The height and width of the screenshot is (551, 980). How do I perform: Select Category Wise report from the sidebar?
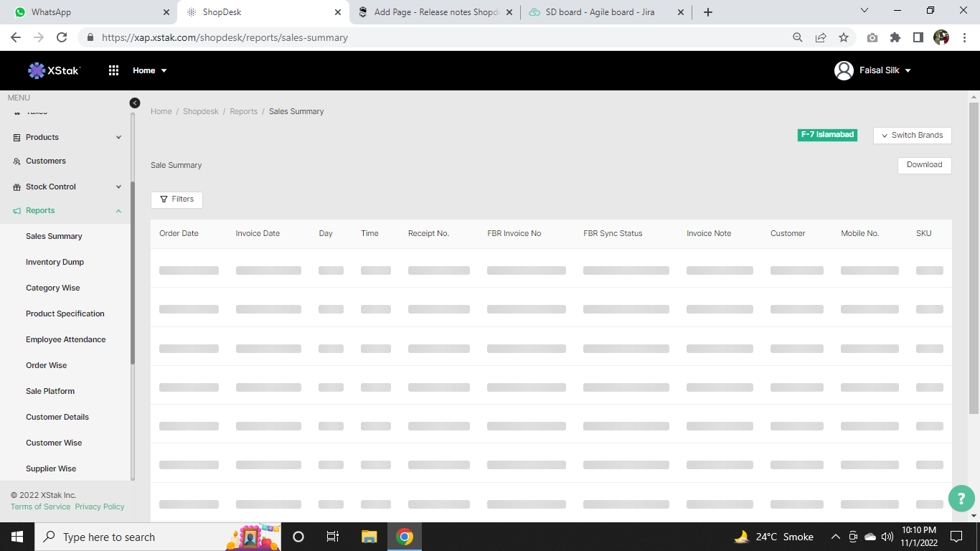point(52,288)
